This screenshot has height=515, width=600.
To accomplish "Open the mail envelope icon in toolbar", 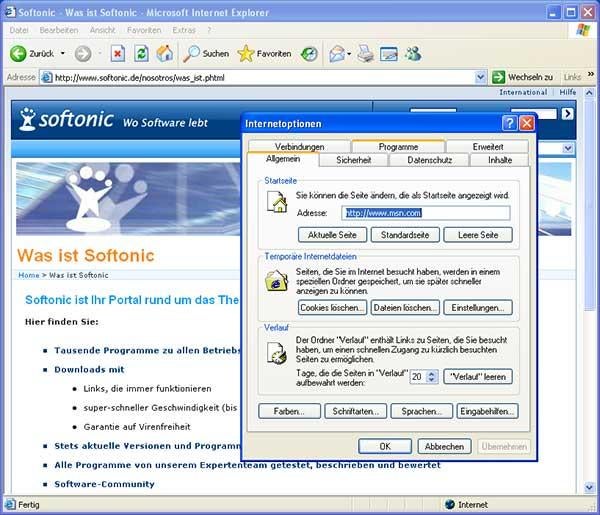I will [337, 54].
